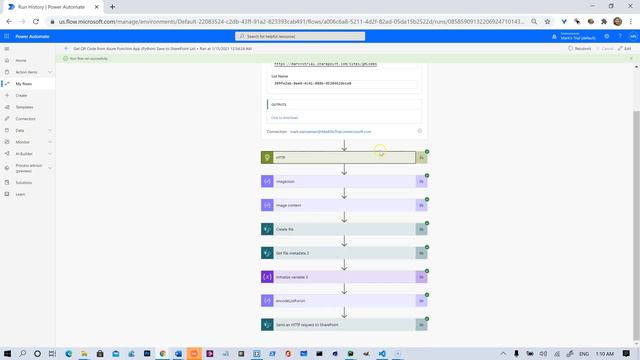Click the AI Builder sidebar icon
640x360 pixels.
[7, 154]
